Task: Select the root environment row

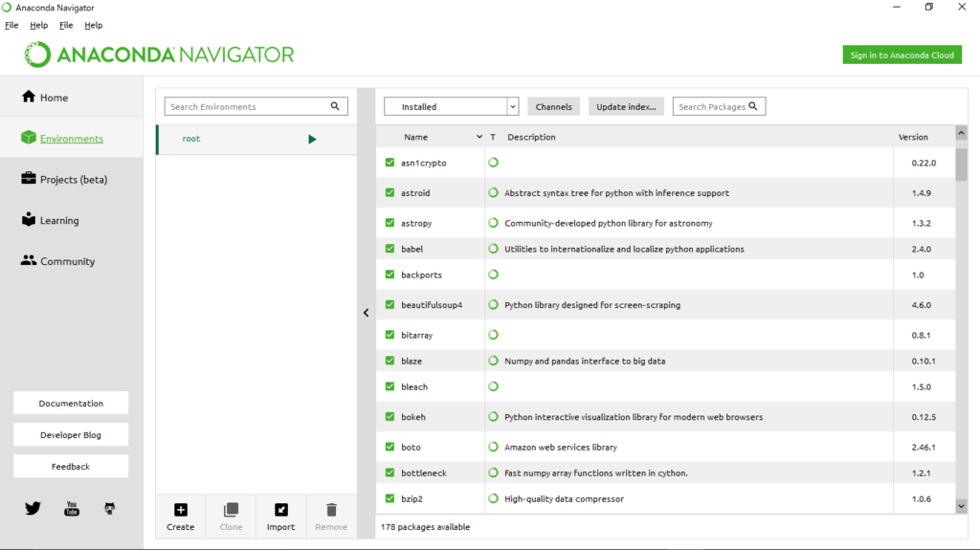Action: [256, 139]
